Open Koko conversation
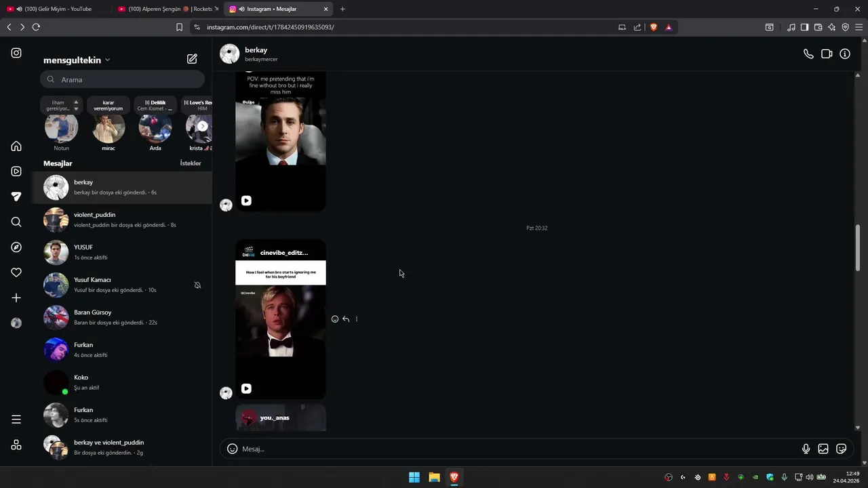Viewport: 868px width, 488px height. pyautogui.click(x=122, y=382)
